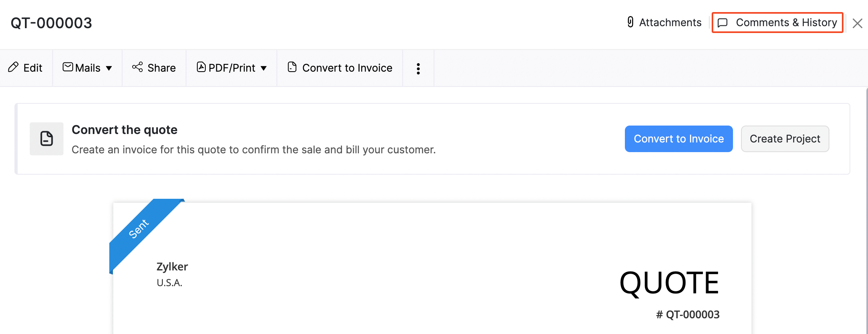Image resolution: width=868 pixels, height=334 pixels.
Task: Click document icon in Convert the quote banner
Action: 47,139
